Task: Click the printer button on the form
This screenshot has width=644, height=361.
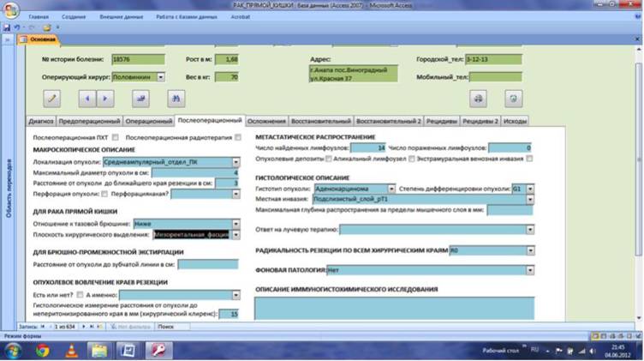Action: pyautogui.click(x=478, y=99)
